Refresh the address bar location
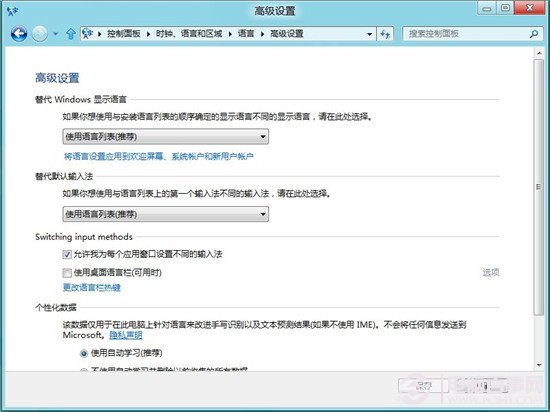The width and height of the screenshot is (550, 412). (385, 34)
